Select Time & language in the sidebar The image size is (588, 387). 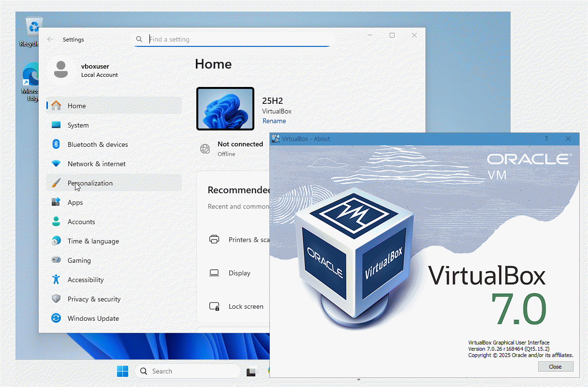(93, 241)
